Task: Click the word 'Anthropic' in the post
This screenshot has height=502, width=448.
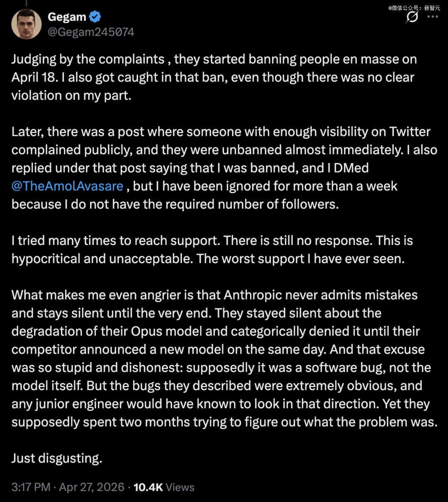Action: coord(255,295)
